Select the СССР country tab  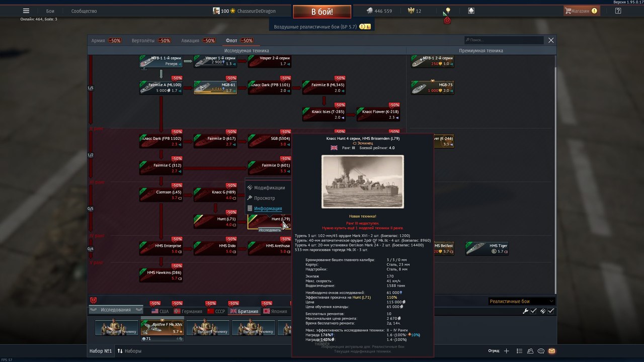pos(216,311)
